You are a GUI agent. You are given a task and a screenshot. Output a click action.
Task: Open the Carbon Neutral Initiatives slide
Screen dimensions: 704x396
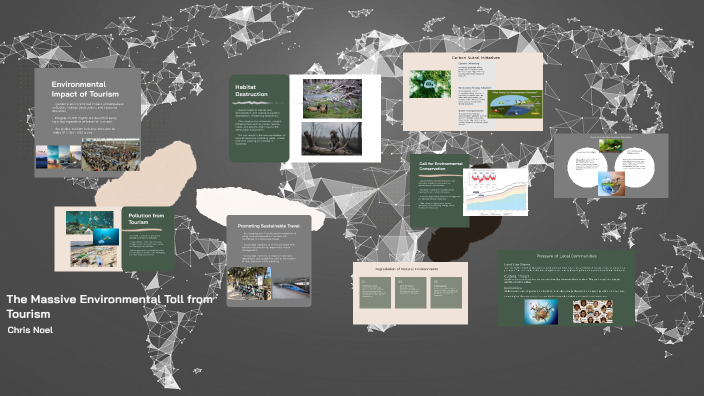tap(473, 92)
